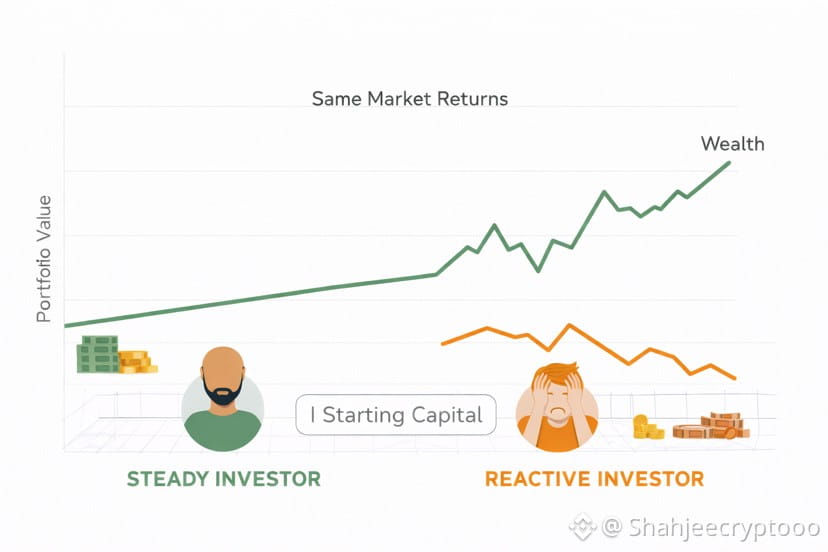Click the REACTIVE INVESTOR heading
The image size is (828, 552).
pyautogui.click(x=594, y=479)
